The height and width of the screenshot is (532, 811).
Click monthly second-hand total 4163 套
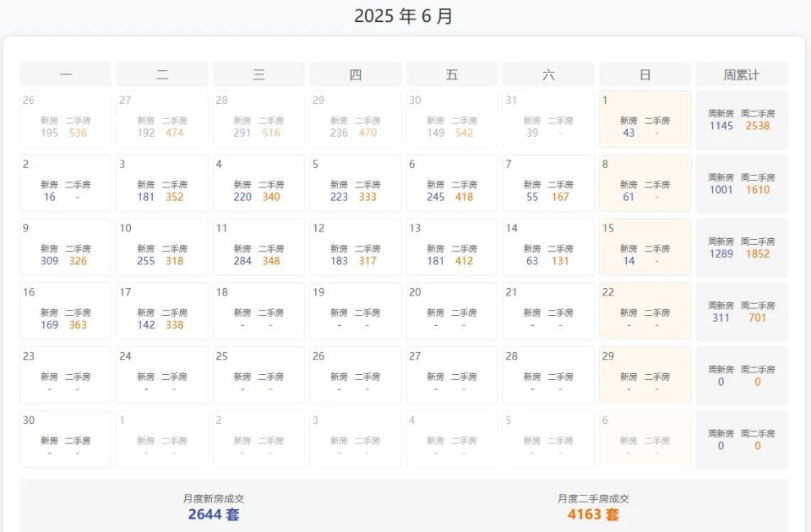593,514
